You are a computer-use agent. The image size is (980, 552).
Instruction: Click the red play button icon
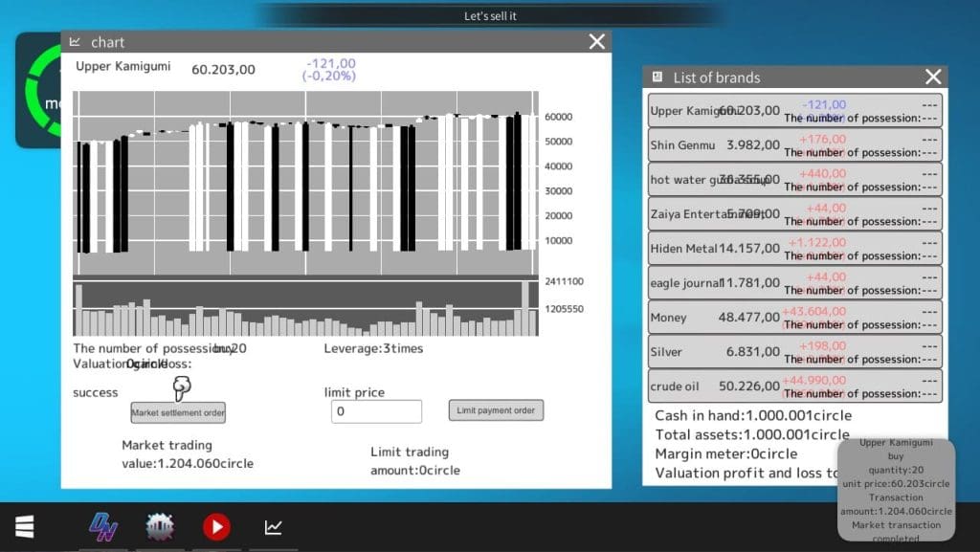tap(216, 526)
